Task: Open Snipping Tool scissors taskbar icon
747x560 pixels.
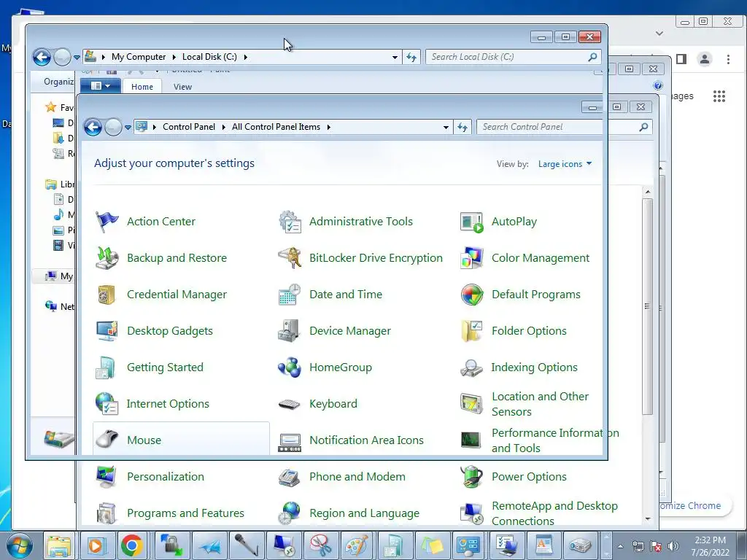Action: click(x=320, y=545)
